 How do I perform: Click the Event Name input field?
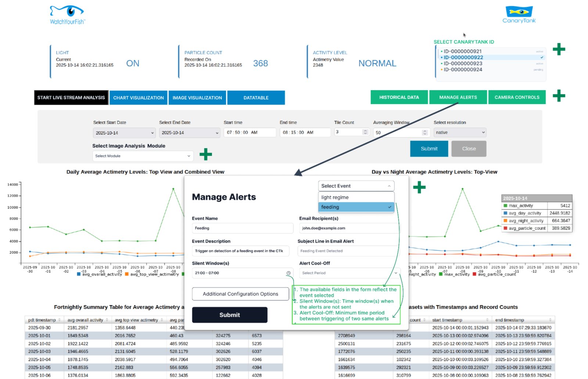(x=243, y=228)
